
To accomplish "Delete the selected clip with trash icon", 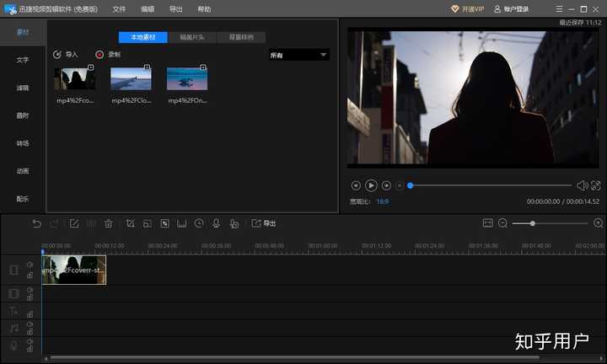I will [x=108, y=223].
